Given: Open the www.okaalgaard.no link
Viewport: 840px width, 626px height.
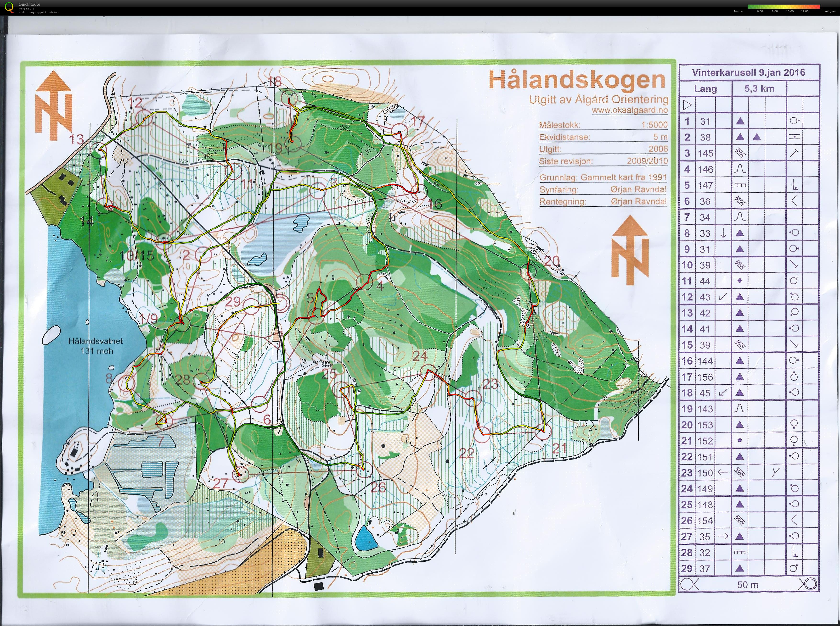Looking at the screenshot, I should [x=630, y=110].
